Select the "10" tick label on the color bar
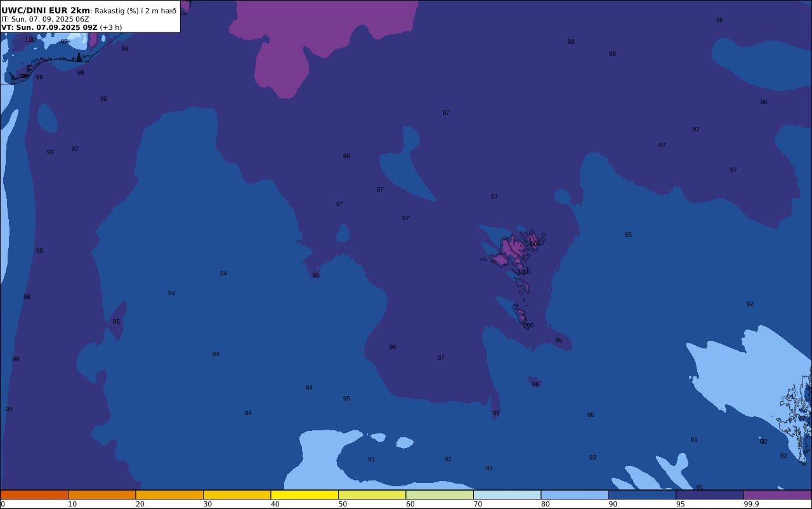The height and width of the screenshot is (509, 812). coord(72,504)
